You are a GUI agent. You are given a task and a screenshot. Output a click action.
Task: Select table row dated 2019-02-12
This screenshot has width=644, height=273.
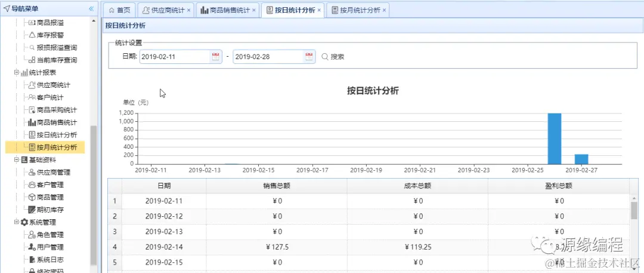(x=369, y=216)
